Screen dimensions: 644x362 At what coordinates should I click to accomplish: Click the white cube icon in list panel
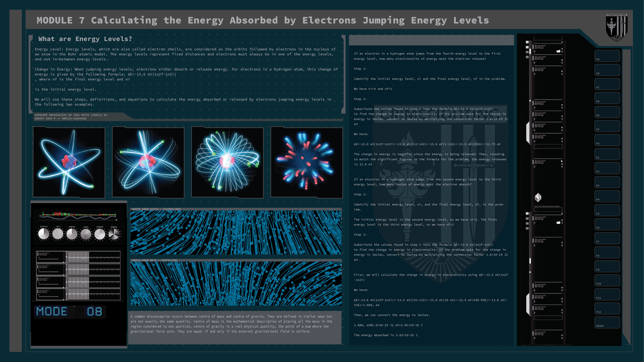pos(538,198)
